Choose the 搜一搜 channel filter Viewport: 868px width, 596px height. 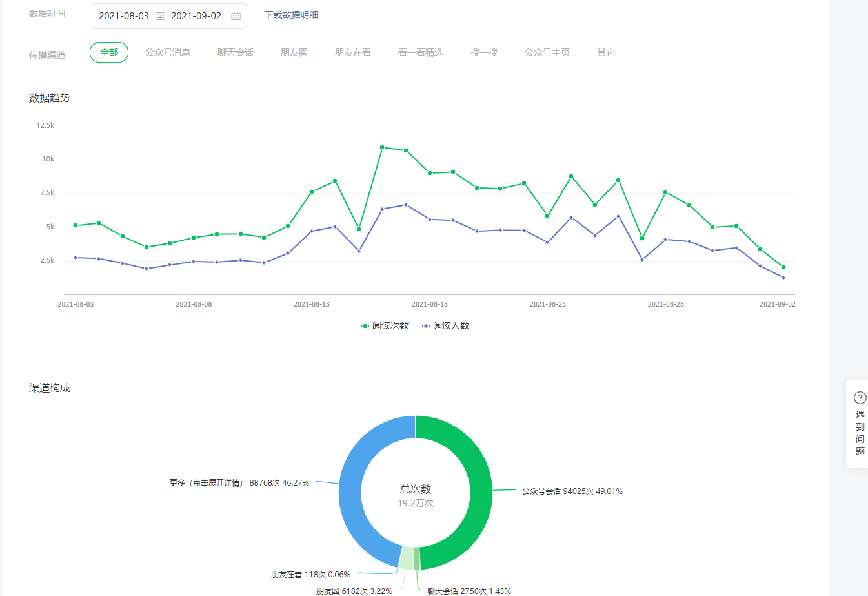tap(484, 52)
